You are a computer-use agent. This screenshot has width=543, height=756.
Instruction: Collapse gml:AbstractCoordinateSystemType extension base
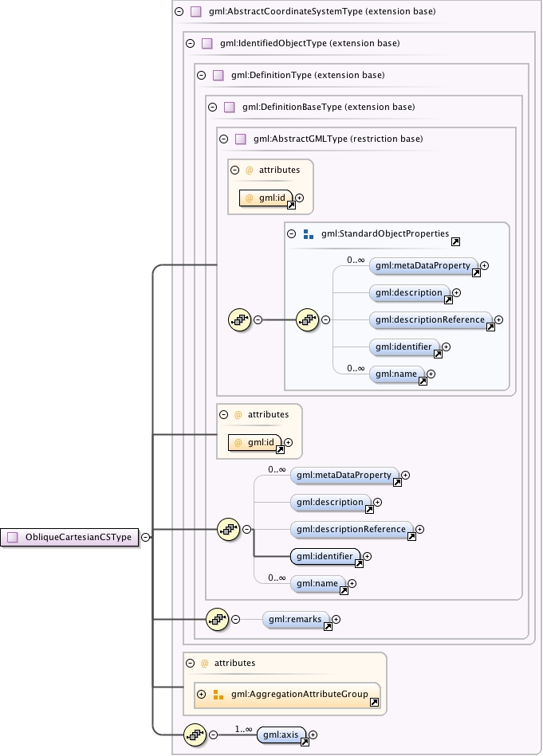[x=179, y=12]
